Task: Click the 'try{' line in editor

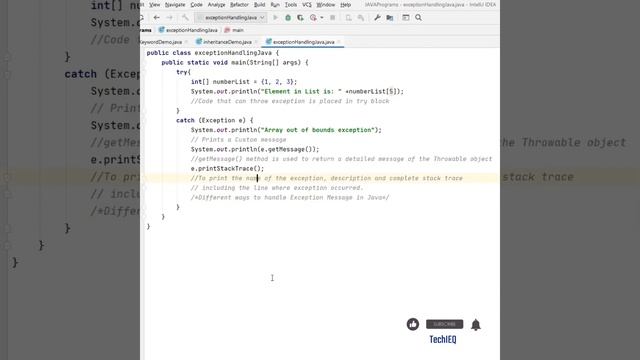Action: pyautogui.click(x=183, y=72)
